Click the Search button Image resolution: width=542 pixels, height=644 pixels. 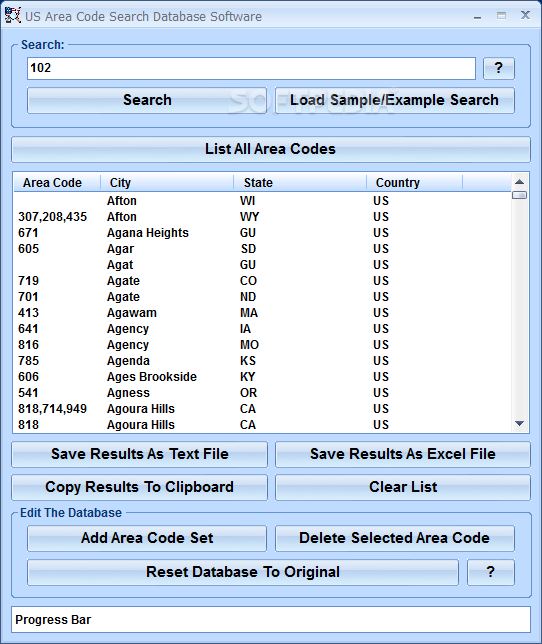(x=147, y=100)
